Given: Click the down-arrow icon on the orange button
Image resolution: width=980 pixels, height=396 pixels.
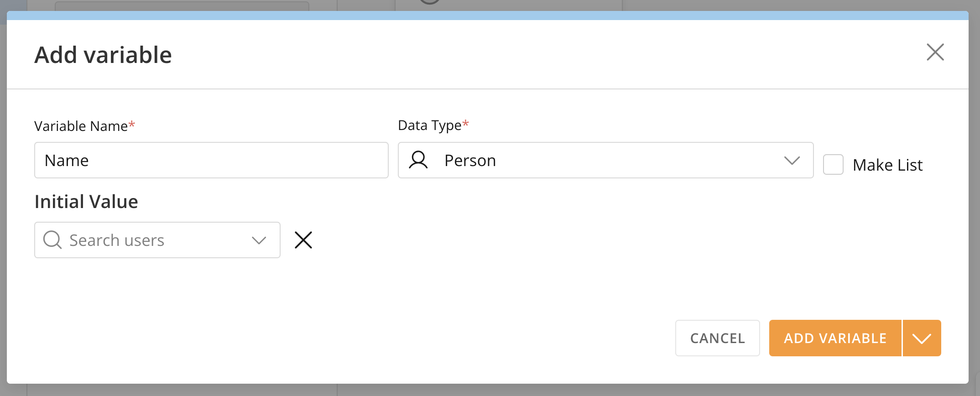Looking at the screenshot, I should click(922, 338).
